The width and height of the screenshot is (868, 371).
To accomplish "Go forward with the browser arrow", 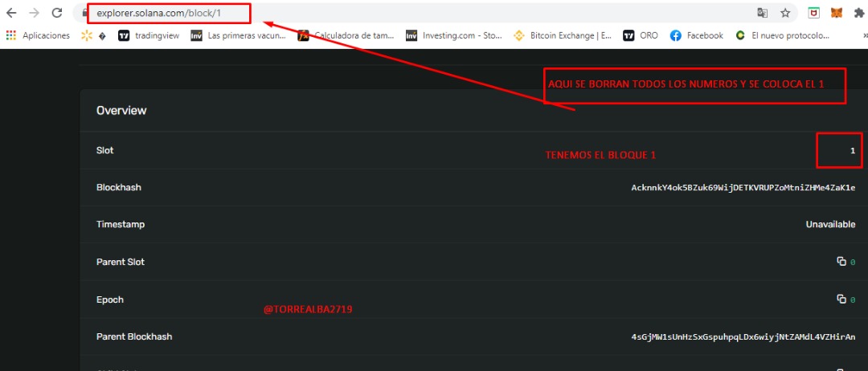I will [x=34, y=13].
